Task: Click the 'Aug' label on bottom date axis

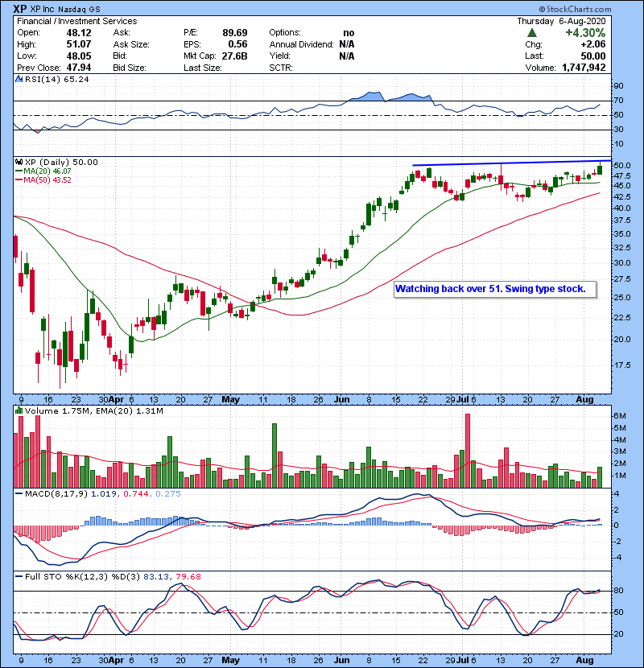Action: 584,660
